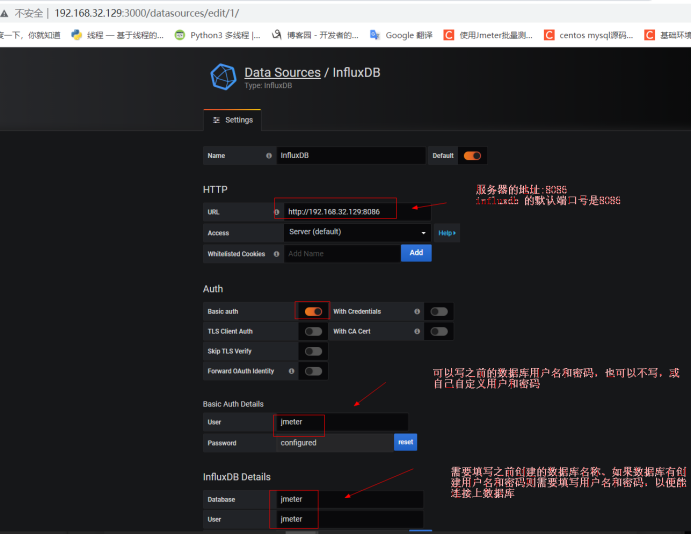The image size is (692, 534).
Task: Open the Python thread bookmark icon
Action: pyautogui.click(x=77, y=35)
